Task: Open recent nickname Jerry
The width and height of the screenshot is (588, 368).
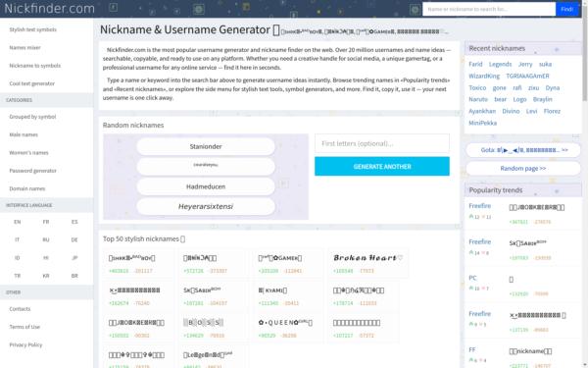Action: tap(525, 64)
